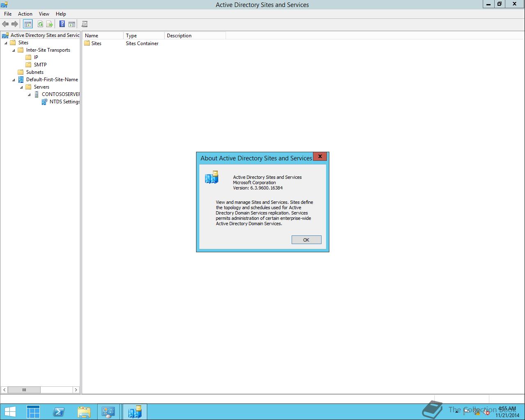Click the tree pane scroll right arrow
Viewport: 525px width, 420px height.
(75, 390)
